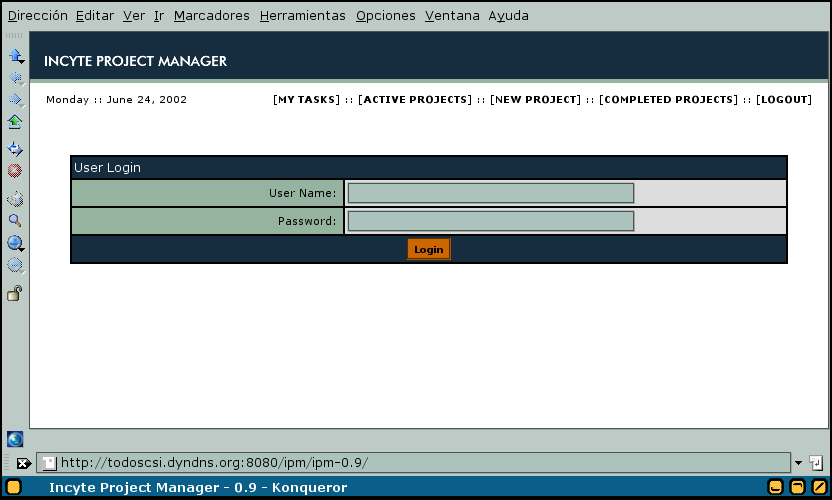Click the User Name: label
The height and width of the screenshot is (500, 832).
[x=302, y=193]
